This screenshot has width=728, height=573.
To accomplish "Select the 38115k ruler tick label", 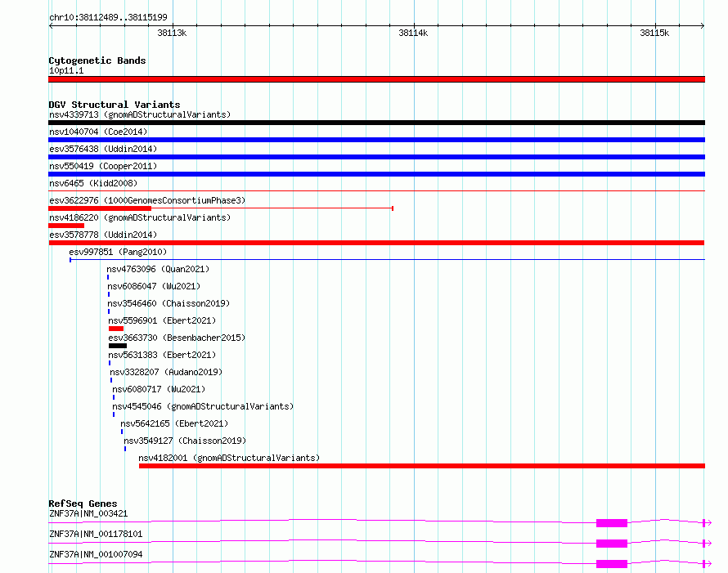I will 654,33.
